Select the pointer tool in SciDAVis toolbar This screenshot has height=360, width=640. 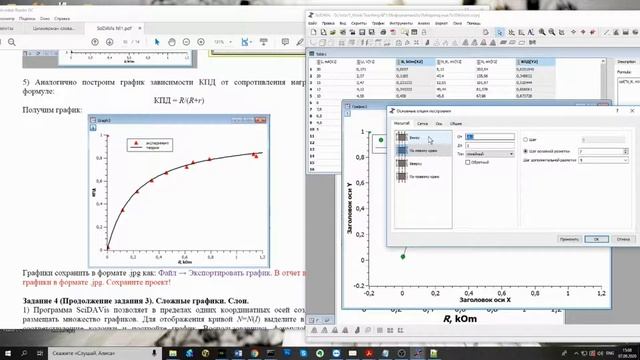pos(500,32)
